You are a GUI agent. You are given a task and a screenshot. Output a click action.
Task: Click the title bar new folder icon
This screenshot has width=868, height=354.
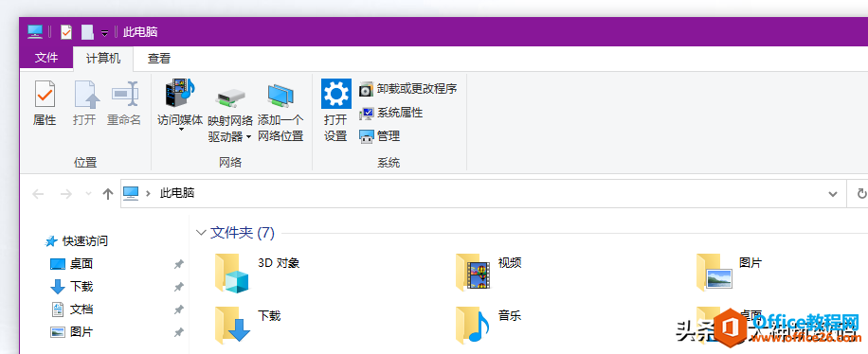coord(87,32)
